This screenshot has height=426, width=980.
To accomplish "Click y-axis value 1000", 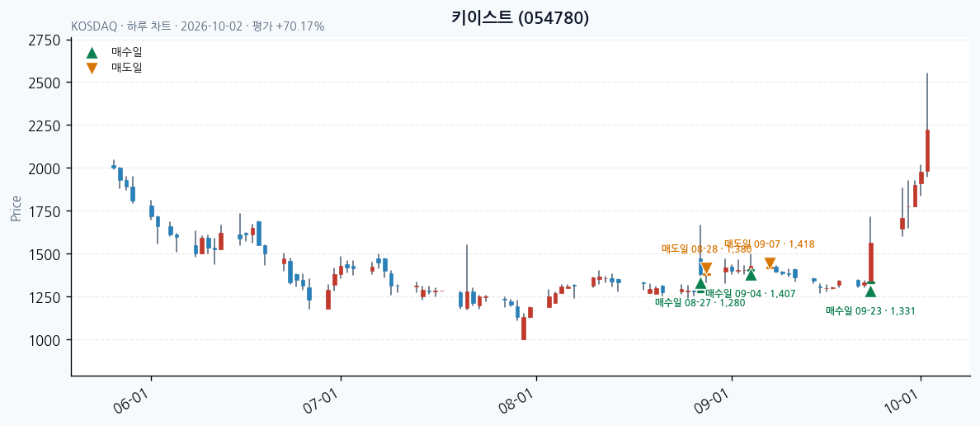I will pos(45,340).
